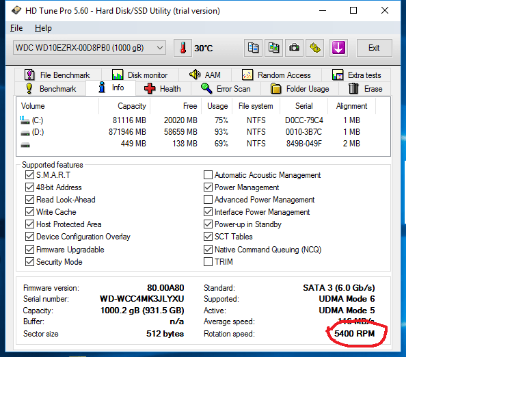Toggle the Advanced Power Management checkbox
This screenshot has width=525, height=420.
coord(208,200)
